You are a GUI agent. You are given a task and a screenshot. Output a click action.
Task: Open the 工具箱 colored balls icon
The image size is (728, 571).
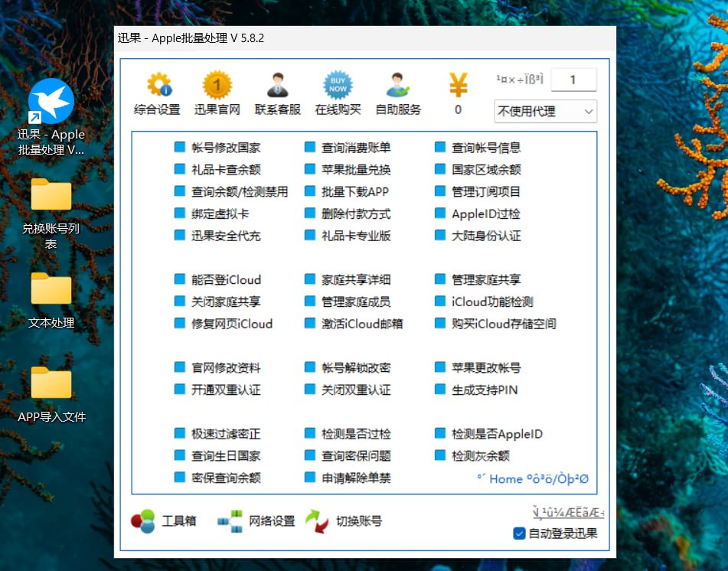pyautogui.click(x=143, y=521)
